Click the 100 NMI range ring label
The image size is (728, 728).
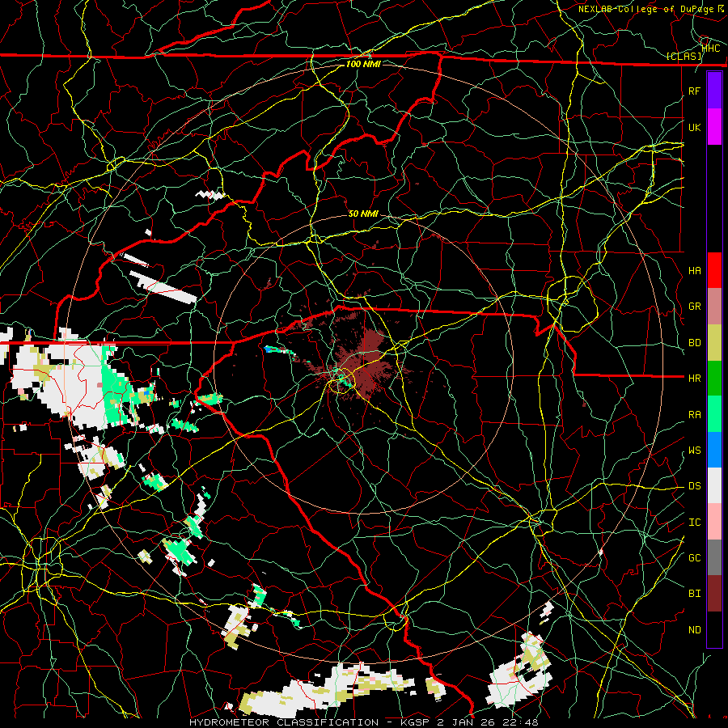pyautogui.click(x=363, y=64)
